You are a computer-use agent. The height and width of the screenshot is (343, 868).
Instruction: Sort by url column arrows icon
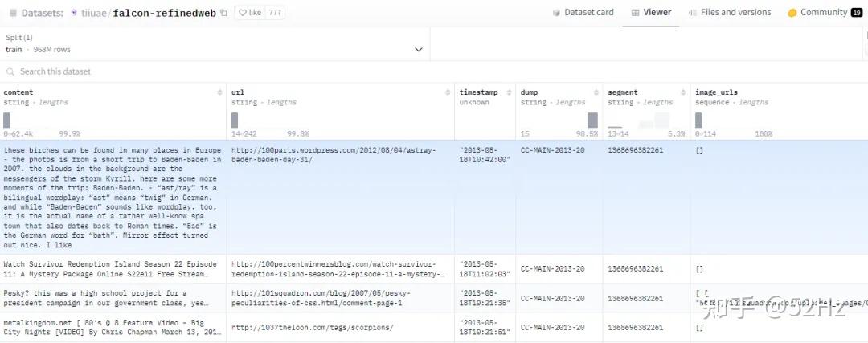pyautogui.click(x=448, y=92)
